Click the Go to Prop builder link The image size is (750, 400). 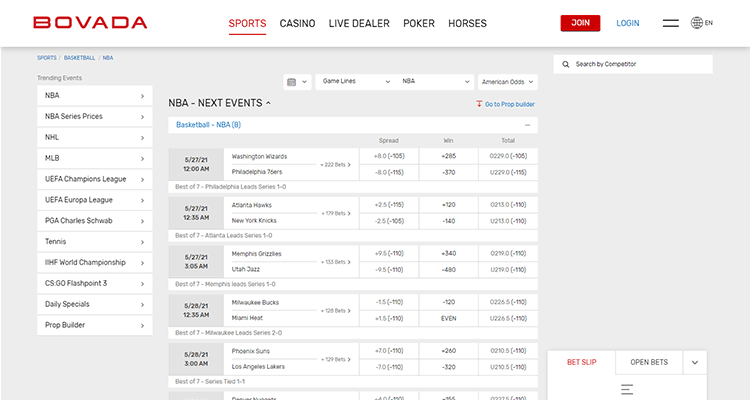tap(510, 104)
